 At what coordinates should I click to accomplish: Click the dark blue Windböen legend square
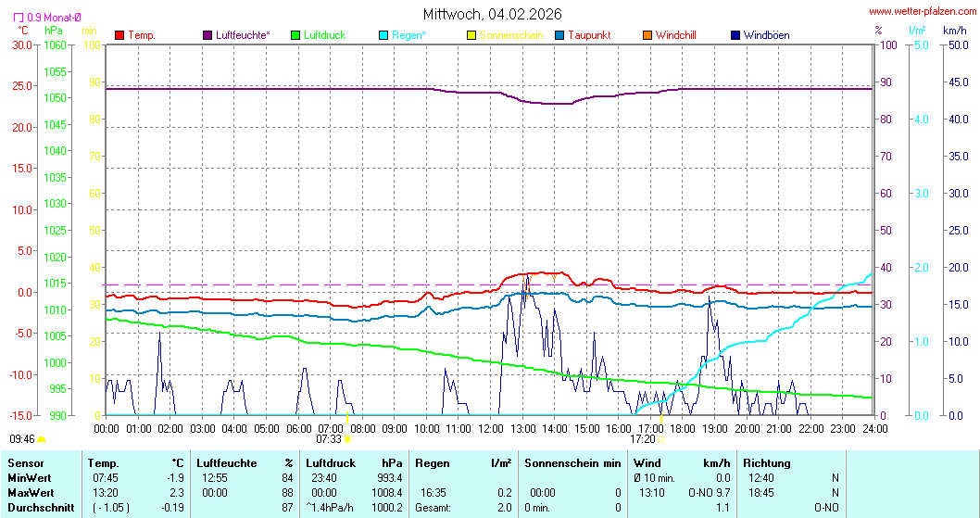click(735, 35)
